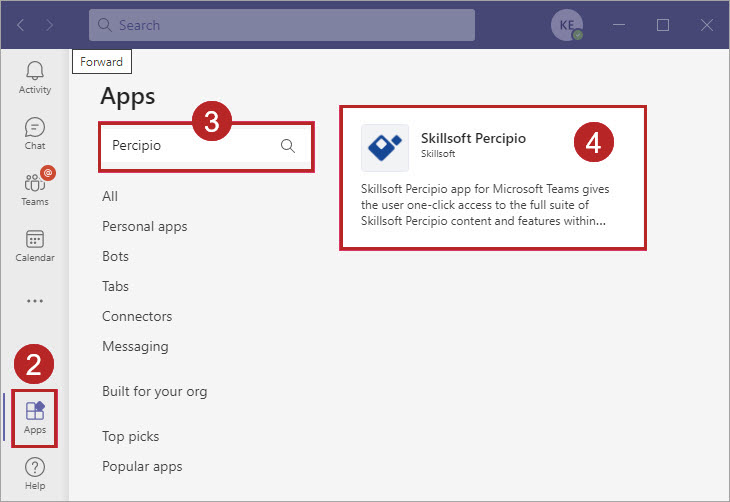Open Help in the sidebar
730x502 pixels.
click(35, 474)
